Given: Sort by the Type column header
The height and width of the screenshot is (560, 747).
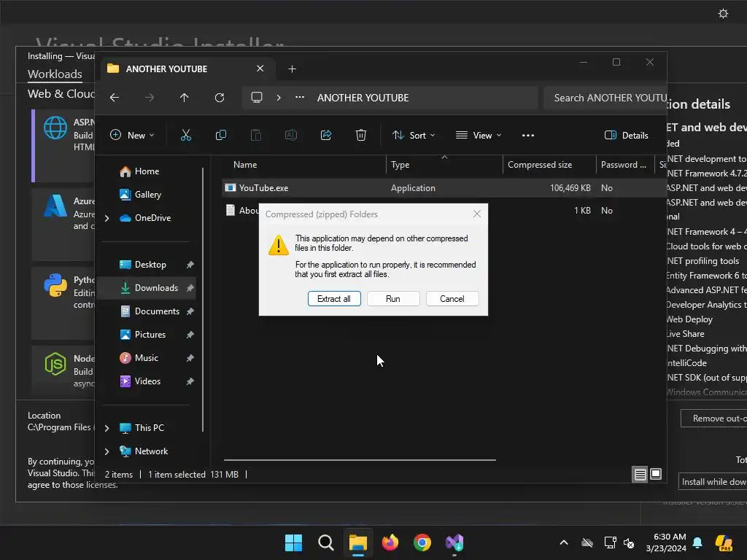Looking at the screenshot, I should [444, 165].
